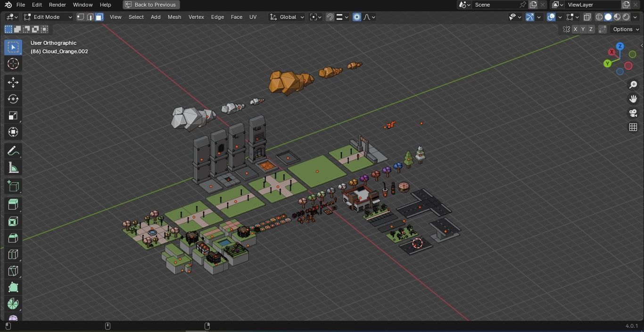Open snapping options dropdown
Viewport: 644px width, 332px height.
point(343,17)
